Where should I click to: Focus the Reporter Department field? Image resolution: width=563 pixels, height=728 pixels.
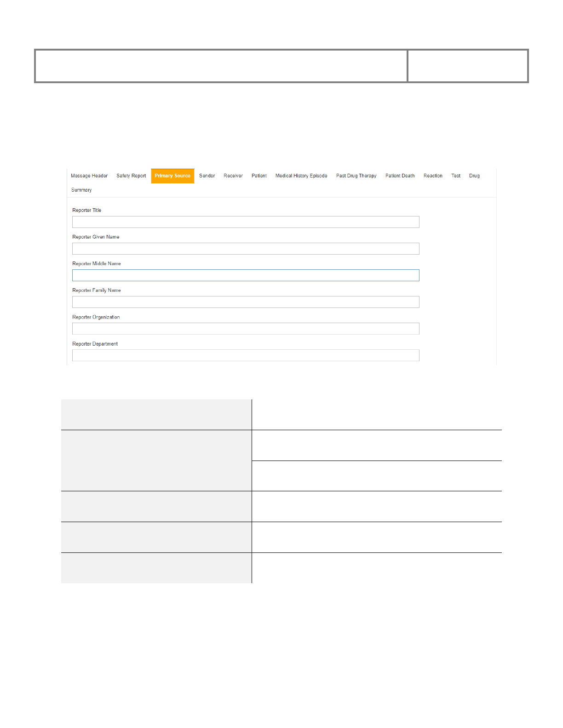pyautogui.click(x=246, y=355)
